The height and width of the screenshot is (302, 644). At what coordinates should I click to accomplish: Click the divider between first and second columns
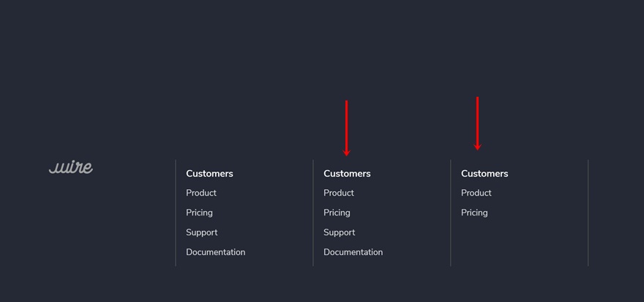[313, 213]
